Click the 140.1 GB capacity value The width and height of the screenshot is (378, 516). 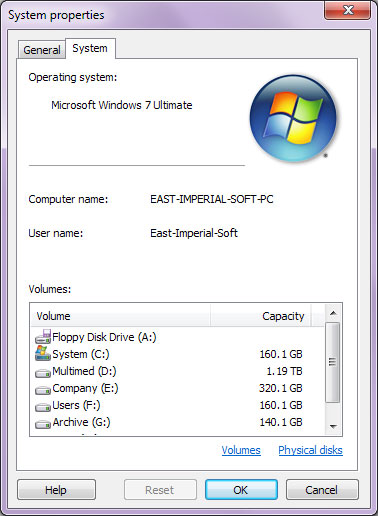[281, 422]
